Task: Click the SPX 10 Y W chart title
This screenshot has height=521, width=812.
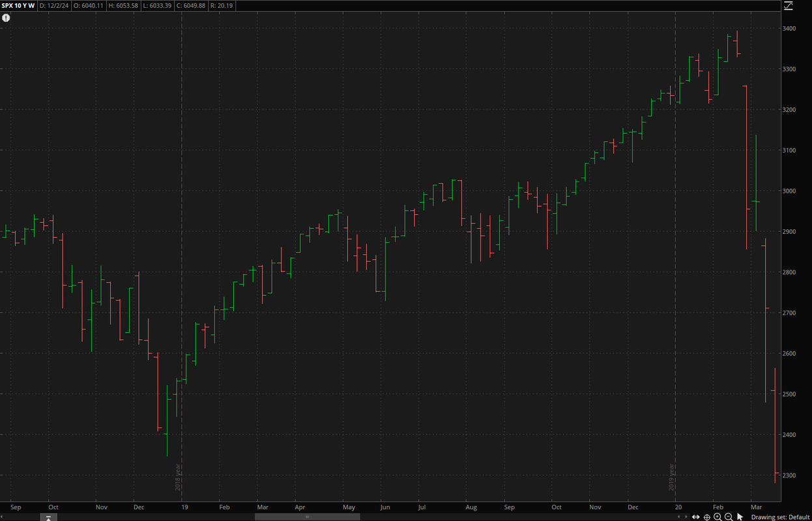Action: 18,6
